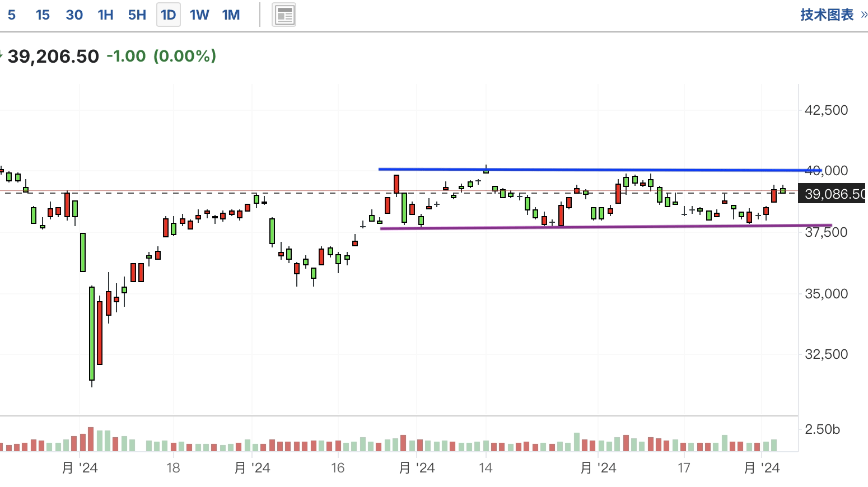Click the date label 14
The image size is (868, 487).
tap(486, 467)
